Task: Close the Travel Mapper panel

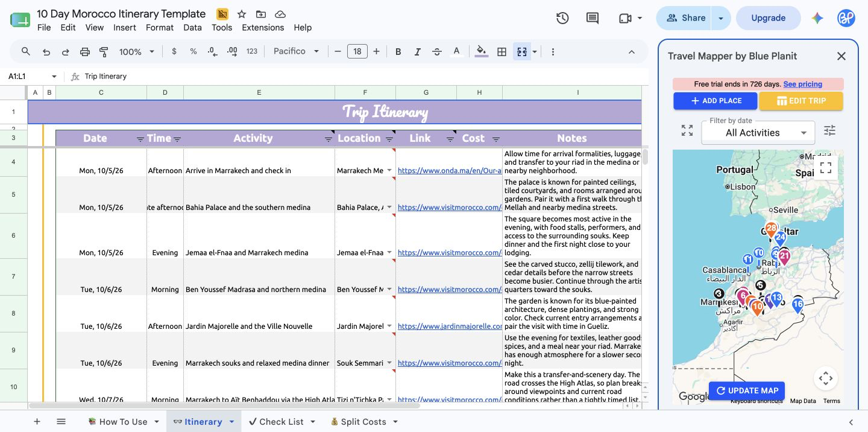Action: pos(841,56)
